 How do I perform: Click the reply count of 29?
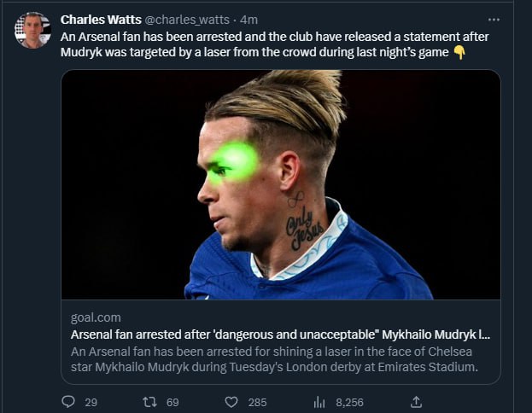pyautogui.click(x=91, y=402)
